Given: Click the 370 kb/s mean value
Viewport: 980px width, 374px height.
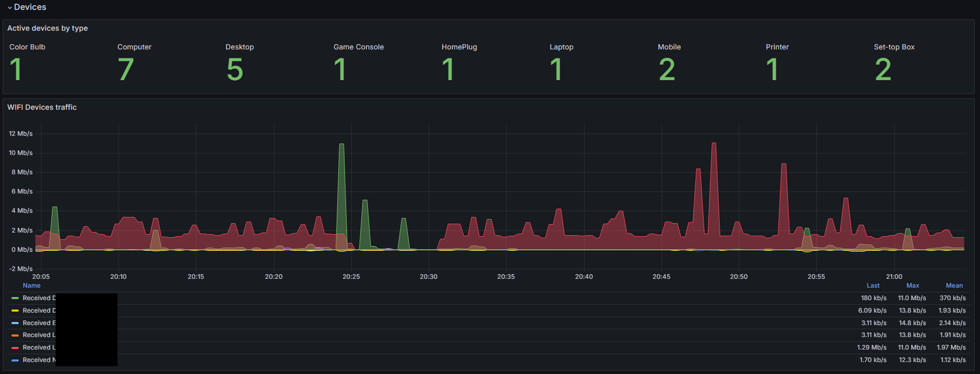Looking at the screenshot, I should click(952, 298).
